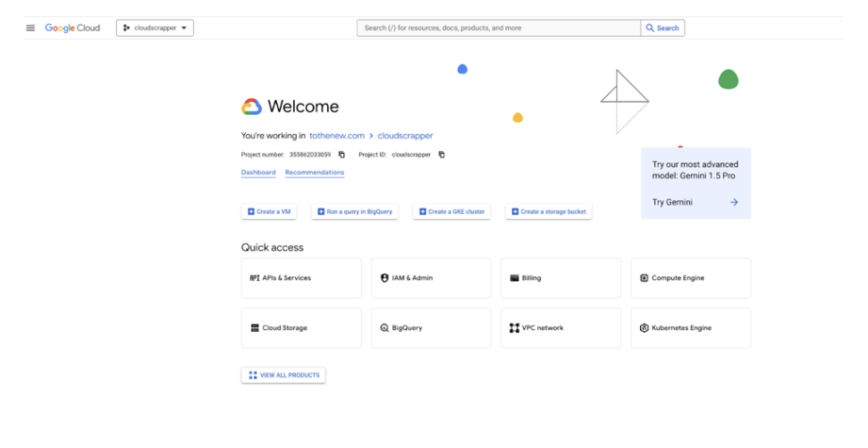Click Run a query in BigQuery
Screen dimensions: 868x448
coord(354,211)
